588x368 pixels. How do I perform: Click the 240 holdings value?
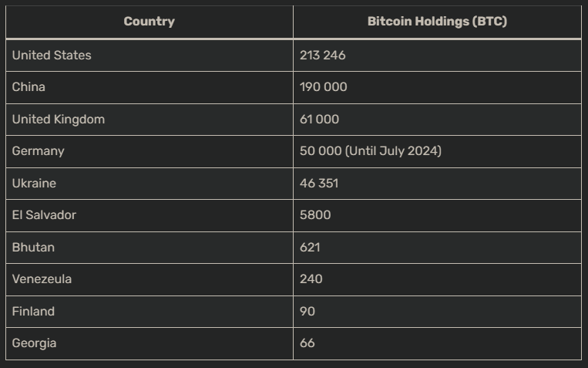click(x=311, y=279)
